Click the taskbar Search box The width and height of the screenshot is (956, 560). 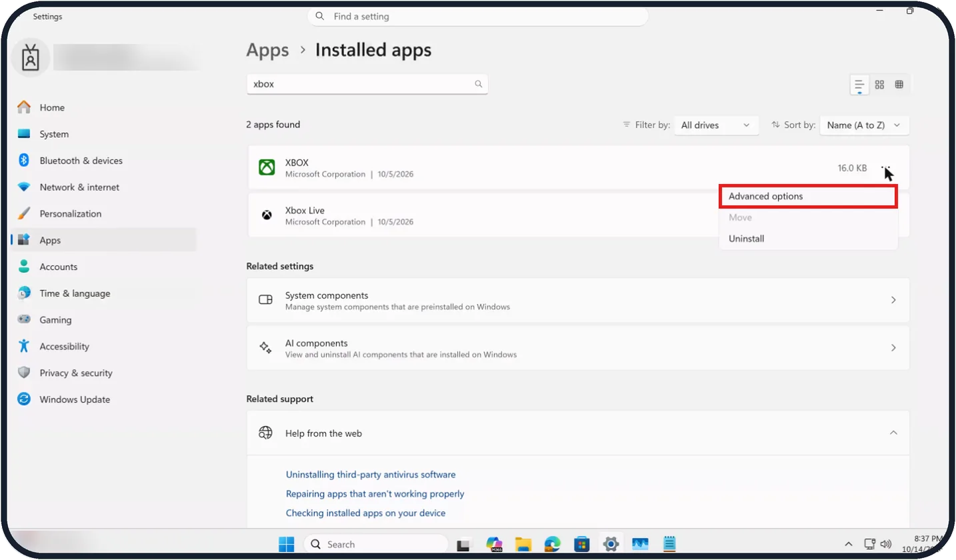[376, 544]
